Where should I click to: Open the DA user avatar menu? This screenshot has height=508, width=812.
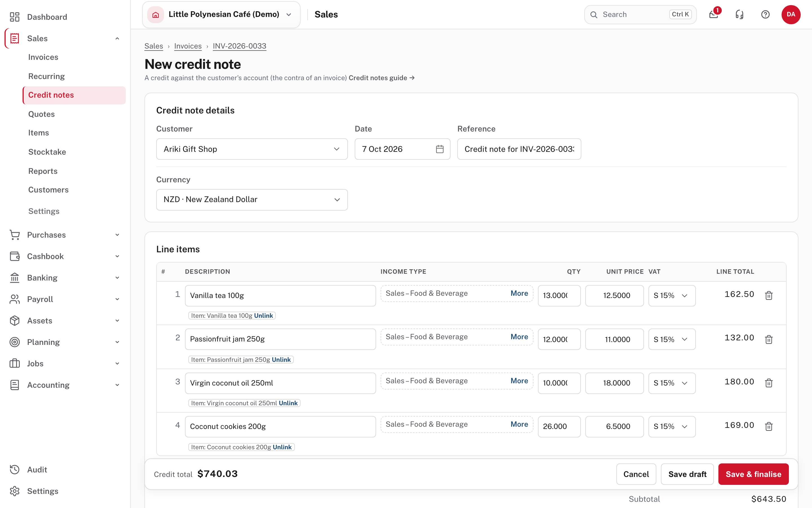click(x=791, y=14)
